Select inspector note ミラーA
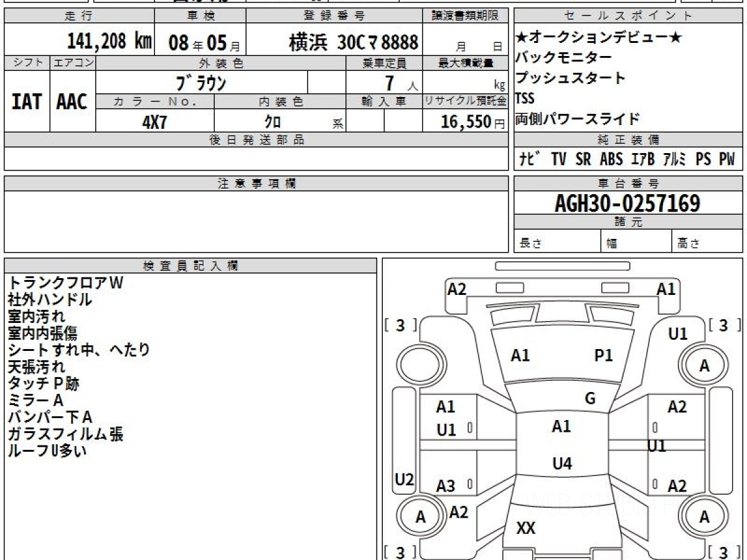747x560 pixels. tap(35, 401)
